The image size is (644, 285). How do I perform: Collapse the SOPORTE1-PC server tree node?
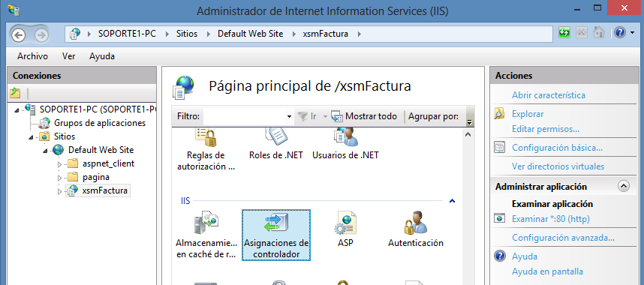17,109
